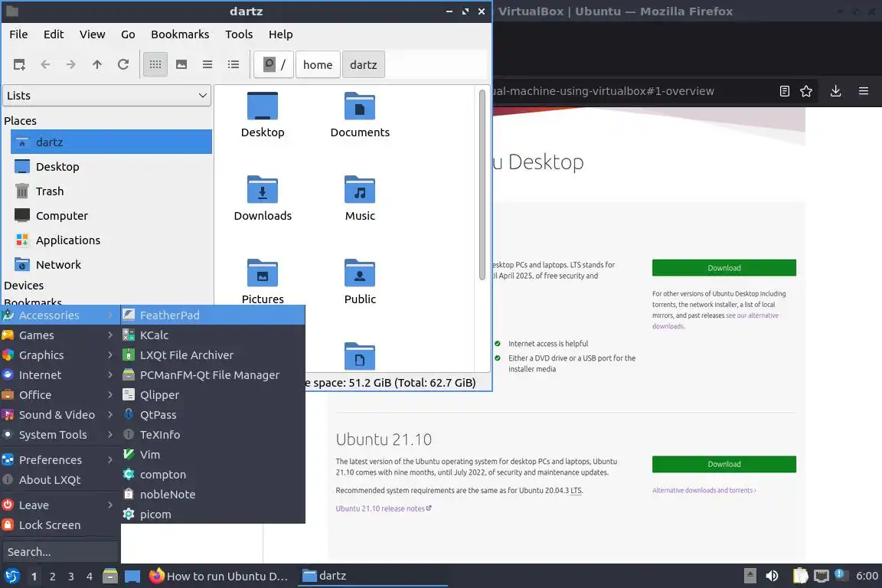
Task: Choose Lock Screen in app menu
Action: pos(60,525)
